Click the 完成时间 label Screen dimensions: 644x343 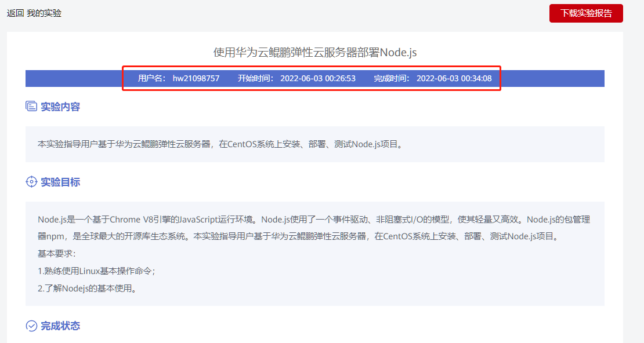[x=392, y=78]
